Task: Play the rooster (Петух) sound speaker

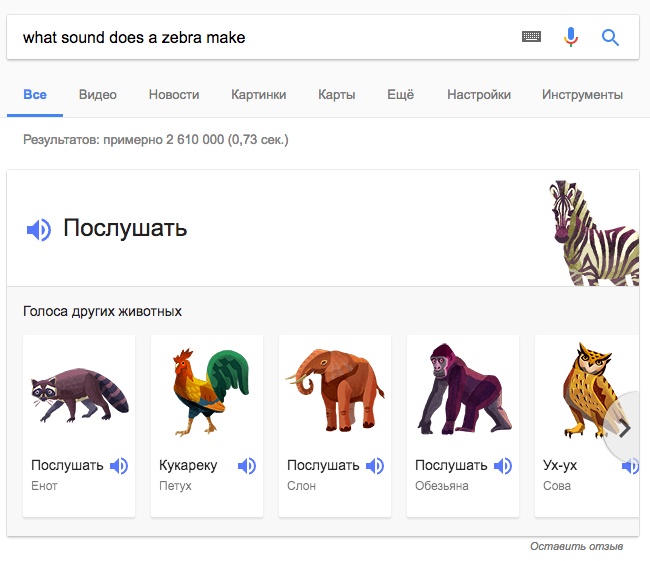Action: click(247, 466)
